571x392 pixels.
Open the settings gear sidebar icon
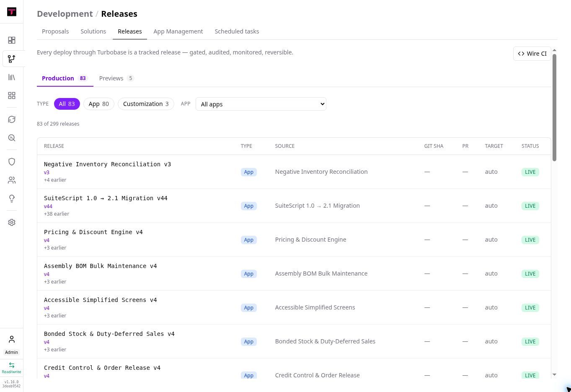pyautogui.click(x=12, y=222)
